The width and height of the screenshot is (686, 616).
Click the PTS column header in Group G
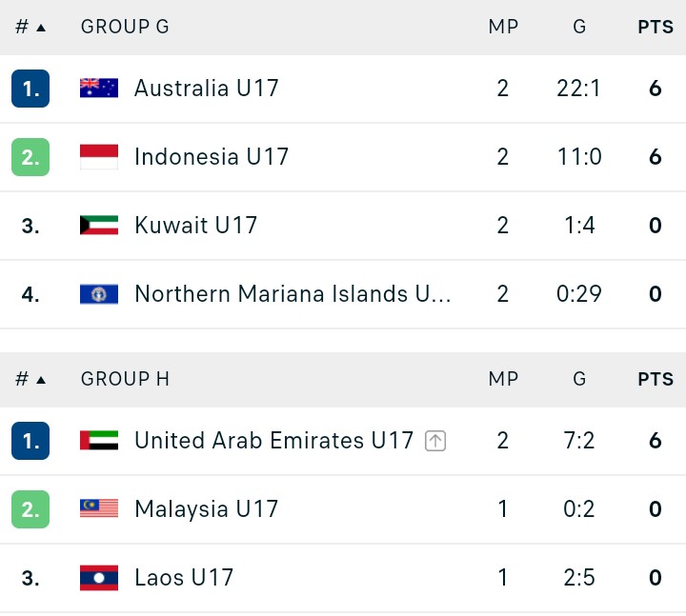coord(656,27)
